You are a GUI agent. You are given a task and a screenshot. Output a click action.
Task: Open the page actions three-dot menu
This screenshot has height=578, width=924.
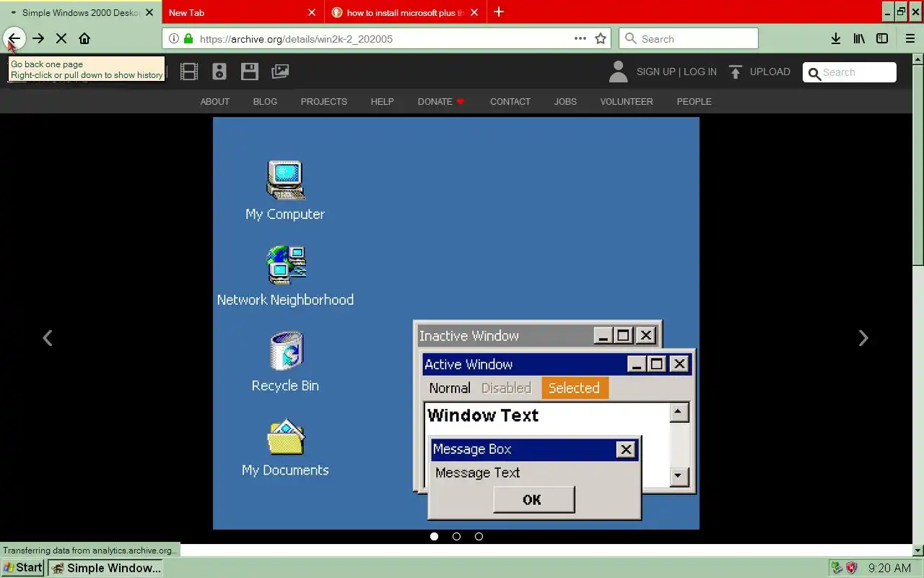[x=580, y=38]
